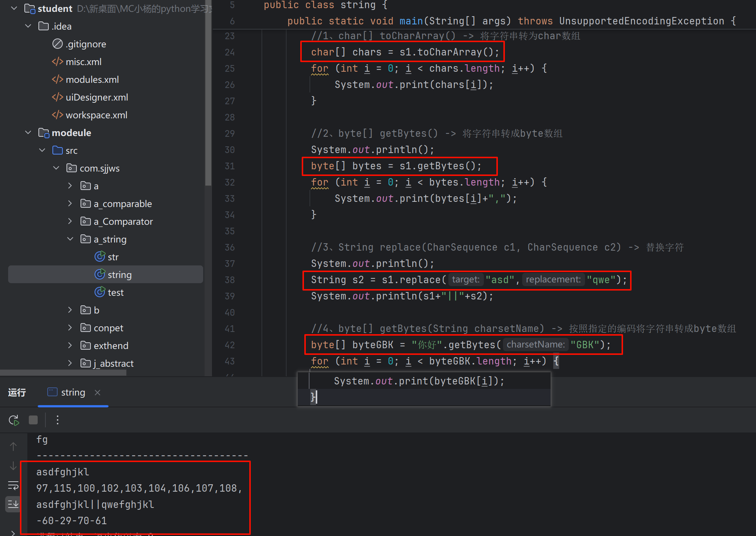Open the run toolbar more-options menu
Image resolution: width=756 pixels, height=536 pixels.
[57, 420]
